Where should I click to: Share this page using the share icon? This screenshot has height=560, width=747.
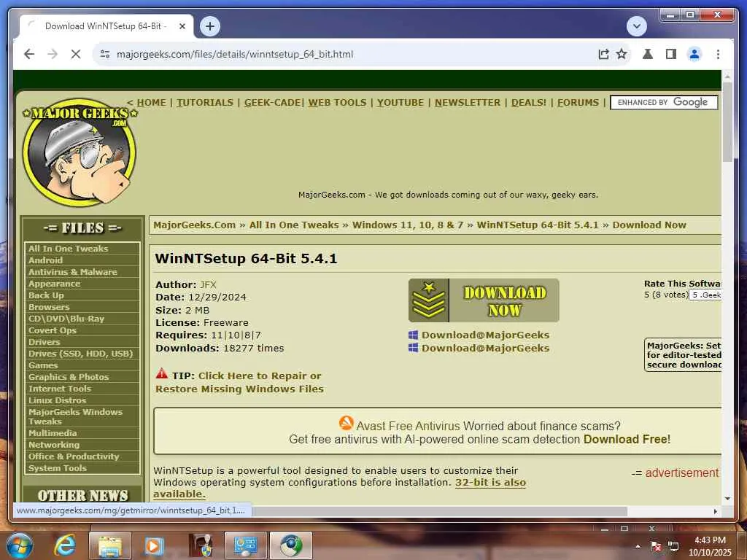coord(603,54)
